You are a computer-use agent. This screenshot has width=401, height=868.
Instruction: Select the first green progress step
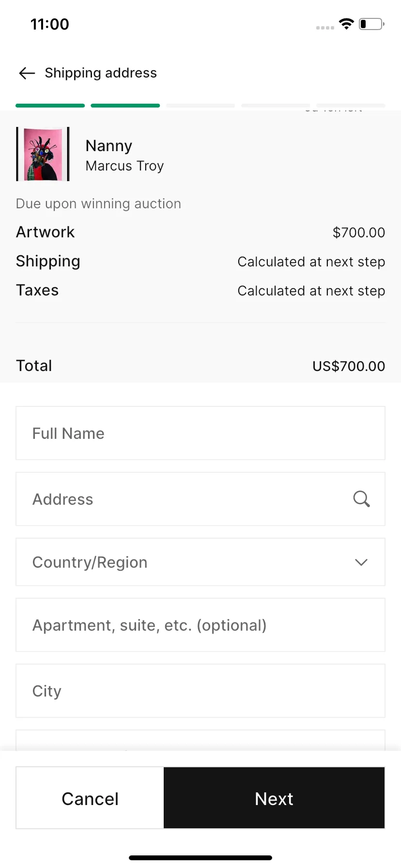(x=50, y=106)
